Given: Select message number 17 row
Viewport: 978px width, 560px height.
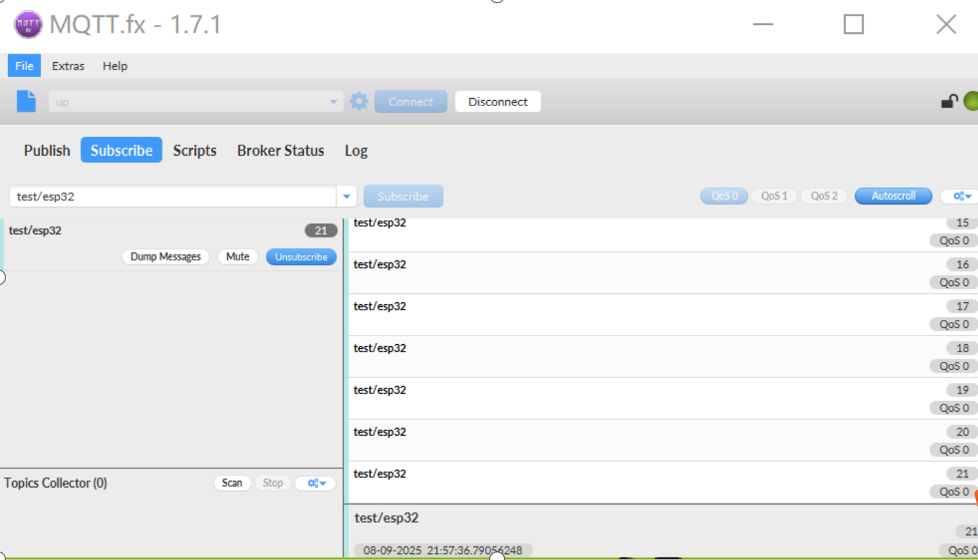Looking at the screenshot, I should [x=663, y=315].
